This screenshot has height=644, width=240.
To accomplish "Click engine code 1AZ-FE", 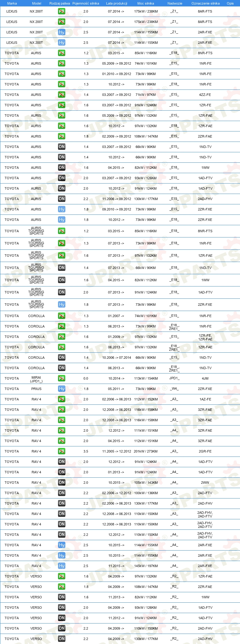I will click(x=205, y=399).
